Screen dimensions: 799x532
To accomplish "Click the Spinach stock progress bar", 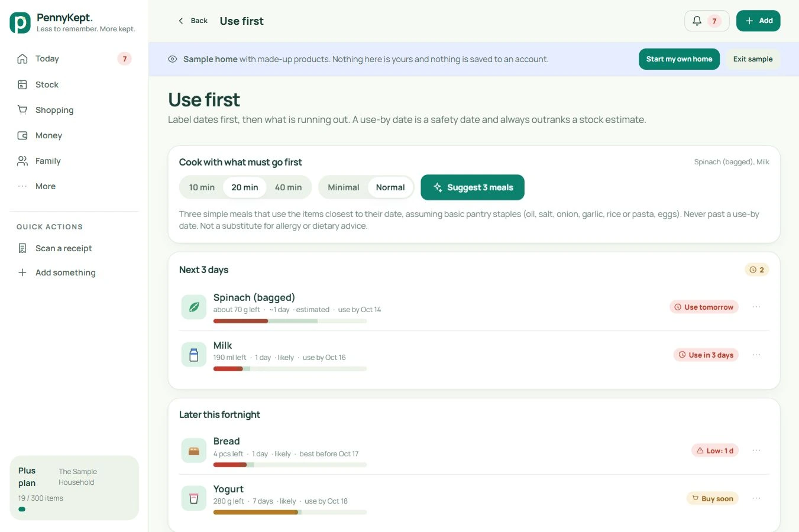I will (290, 321).
